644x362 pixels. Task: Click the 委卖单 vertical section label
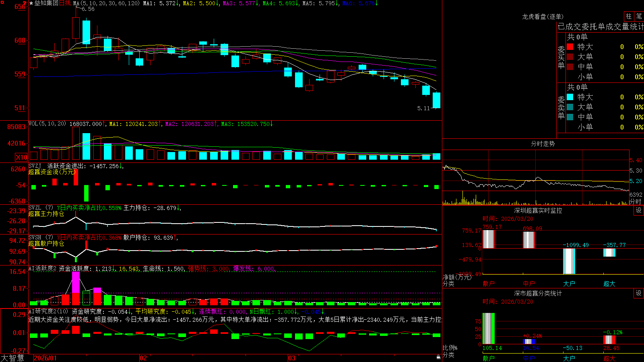pos(561,107)
